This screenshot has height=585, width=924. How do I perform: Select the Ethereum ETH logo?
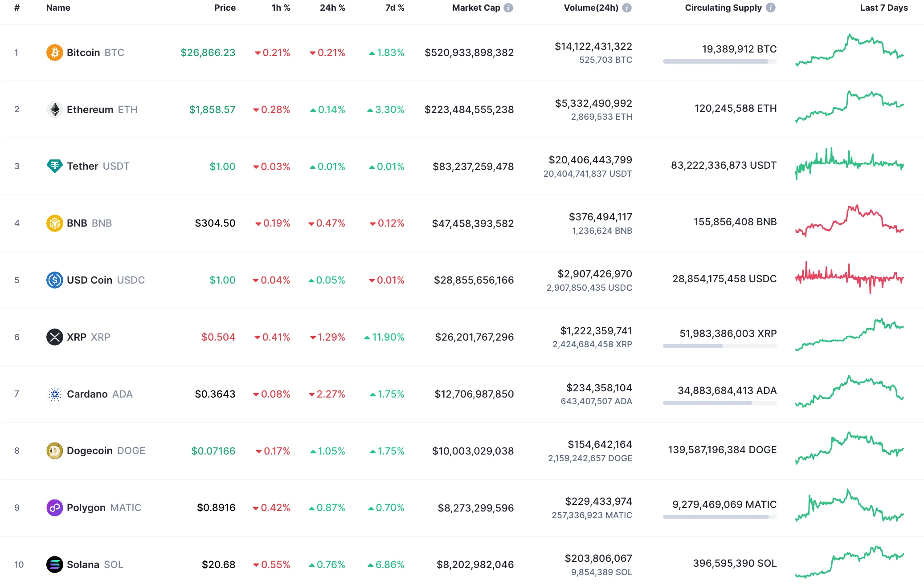click(54, 109)
